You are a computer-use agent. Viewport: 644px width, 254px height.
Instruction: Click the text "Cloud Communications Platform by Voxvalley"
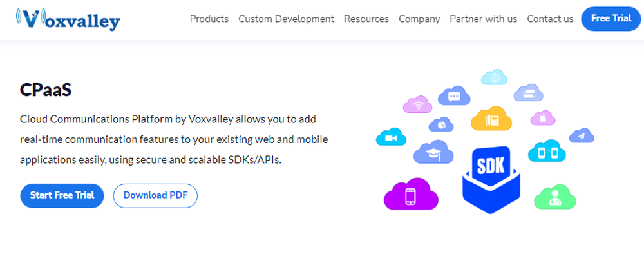(x=127, y=120)
